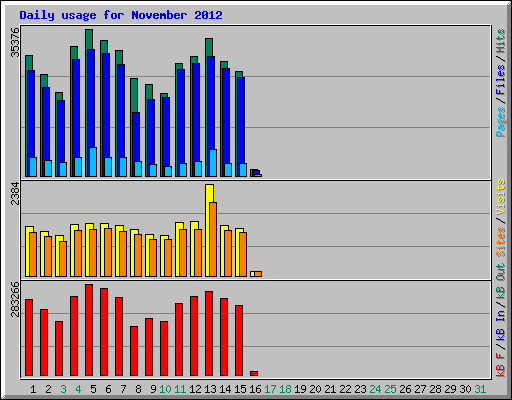Click day 9 on the x-axis
Screen dimensions: 512x400
[153, 389]
